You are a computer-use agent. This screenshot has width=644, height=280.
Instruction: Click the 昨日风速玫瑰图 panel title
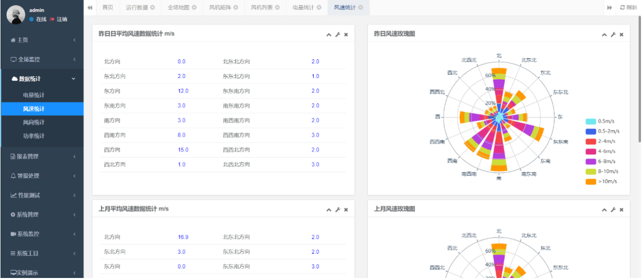tap(395, 34)
